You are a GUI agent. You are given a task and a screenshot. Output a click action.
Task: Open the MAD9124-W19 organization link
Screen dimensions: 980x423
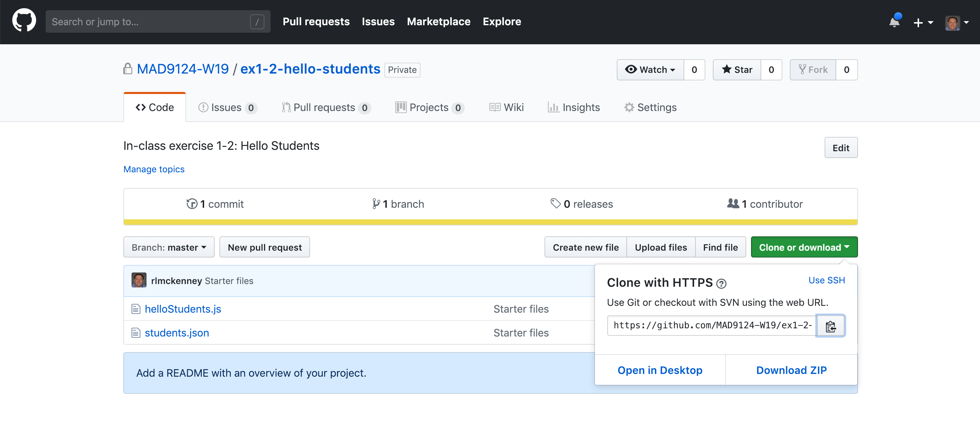point(183,69)
